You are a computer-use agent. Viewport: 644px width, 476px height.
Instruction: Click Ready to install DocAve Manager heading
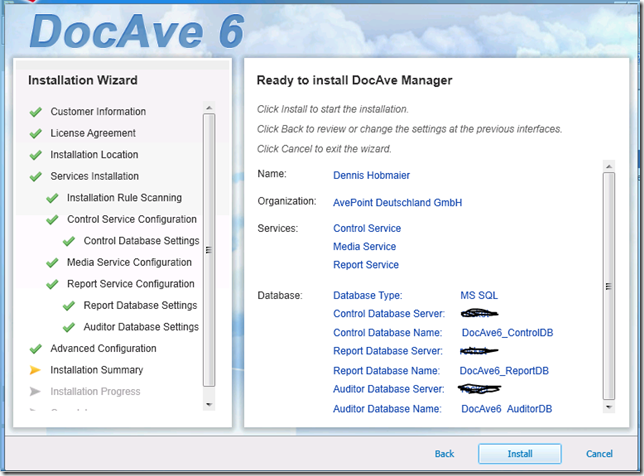[x=354, y=80]
